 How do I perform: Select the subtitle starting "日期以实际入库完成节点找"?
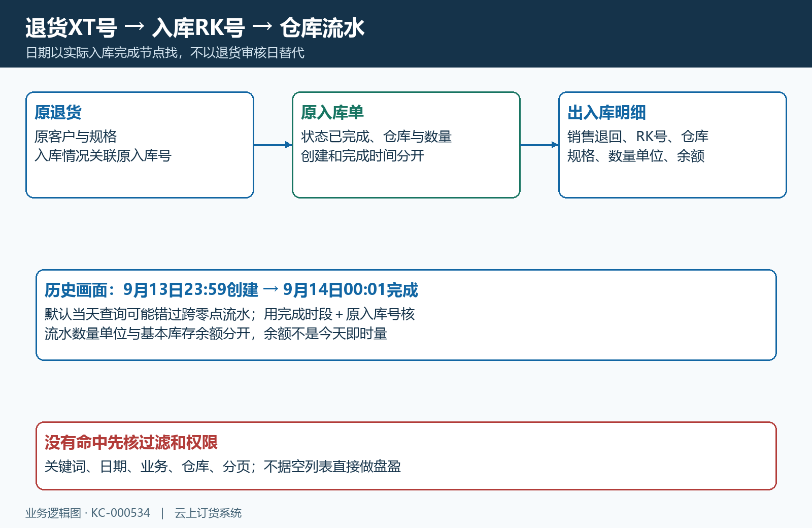pyautogui.click(x=165, y=53)
